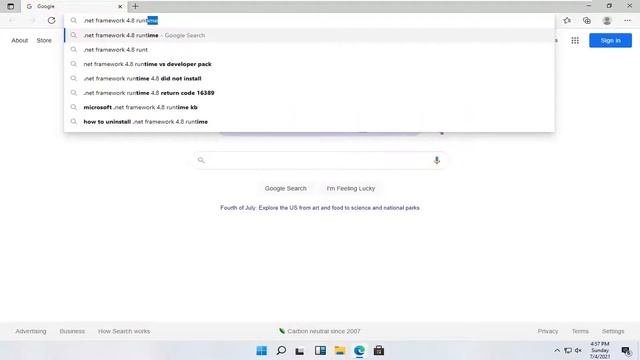Open a new tab with plus icon
Viewport: 640px width, 360px height.
(135, 6)
